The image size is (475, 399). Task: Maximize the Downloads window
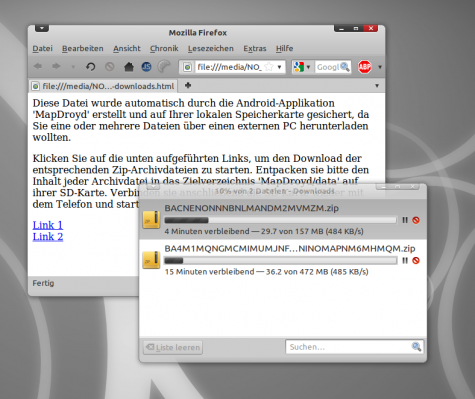pos(397,187)
